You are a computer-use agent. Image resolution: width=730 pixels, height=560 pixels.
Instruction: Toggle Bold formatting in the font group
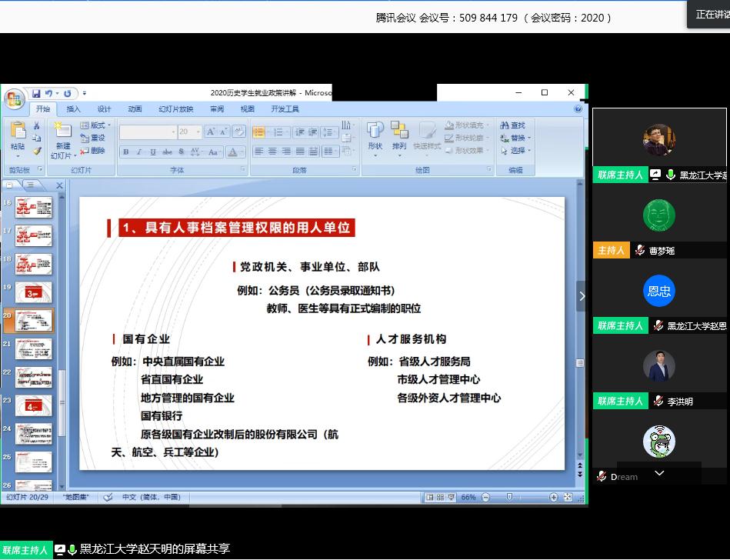(x=126, y=152)
